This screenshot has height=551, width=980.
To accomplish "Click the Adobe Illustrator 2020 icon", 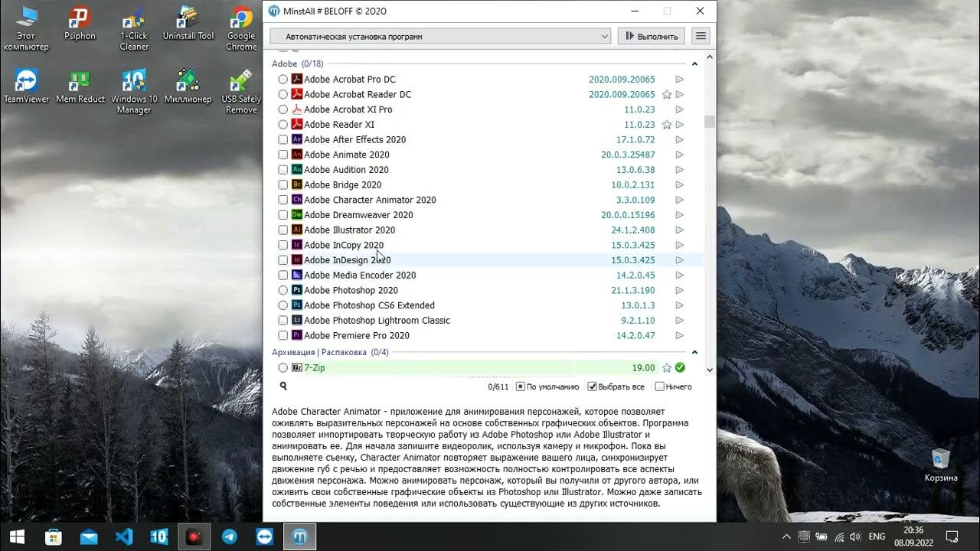I will (x=297, y=230).
